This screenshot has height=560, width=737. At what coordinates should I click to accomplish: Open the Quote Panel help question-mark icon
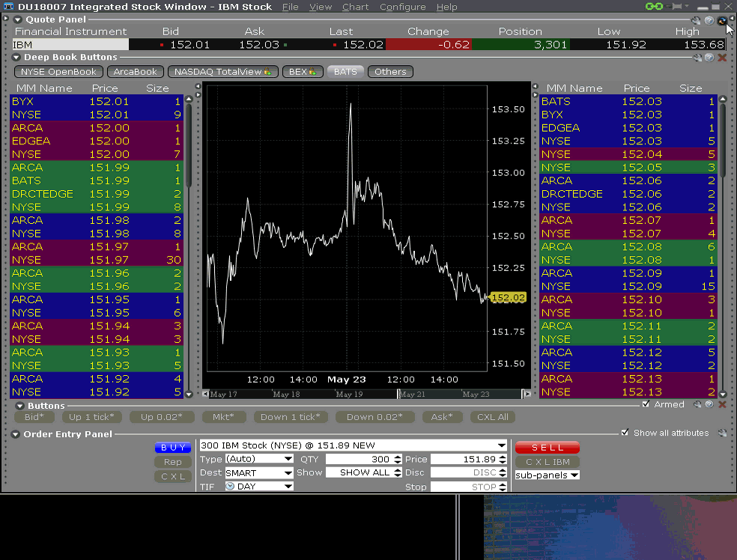click(709, 20)
